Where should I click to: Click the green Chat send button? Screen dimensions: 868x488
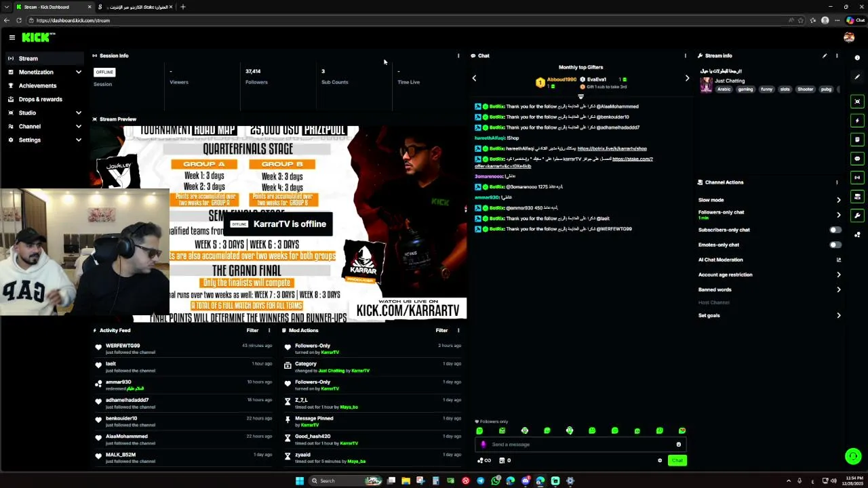[x=677, y=460]
